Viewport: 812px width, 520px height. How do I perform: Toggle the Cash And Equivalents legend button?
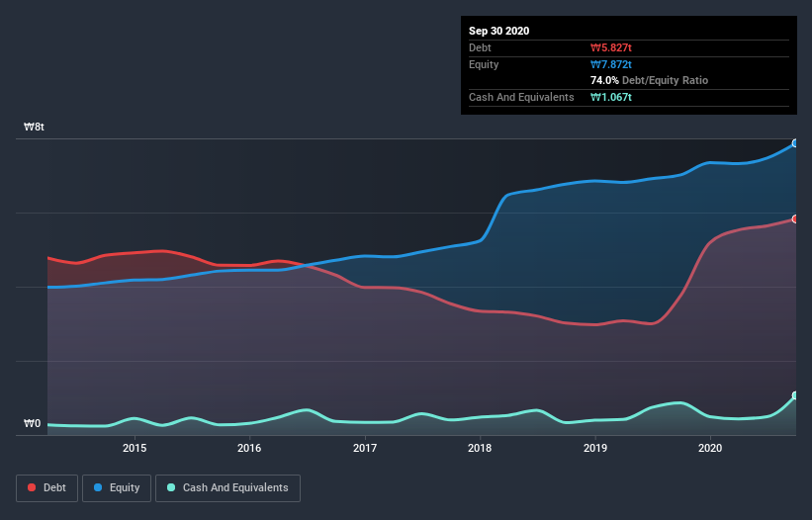pyautogui.click(x=227, y=488)
